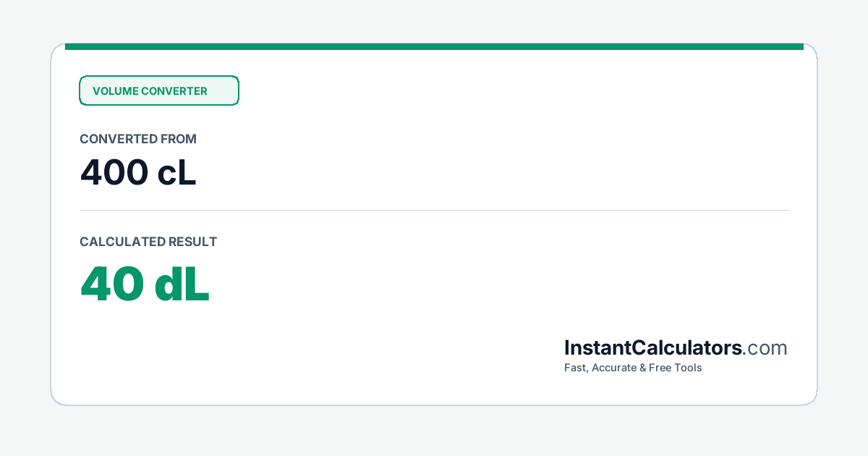Click the green accent bar atop the card
This screenshot has height=456, width=868.
pos(434,46)
